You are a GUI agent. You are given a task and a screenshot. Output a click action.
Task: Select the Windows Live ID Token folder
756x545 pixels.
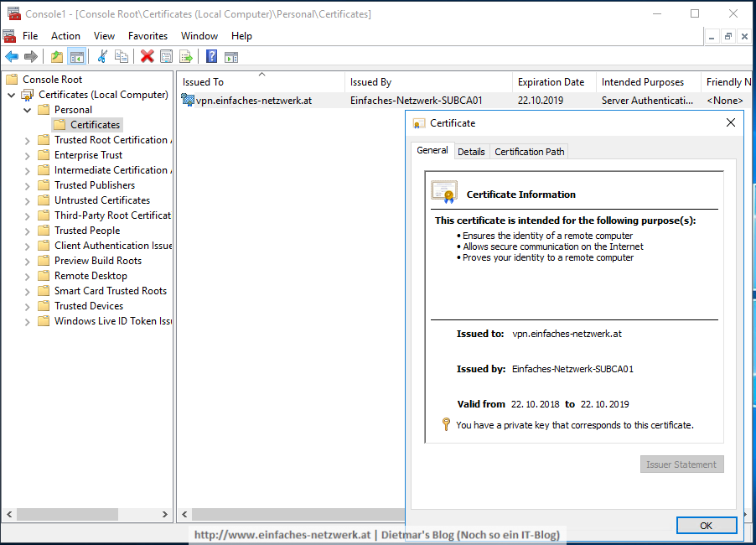(x=113, y=321)
